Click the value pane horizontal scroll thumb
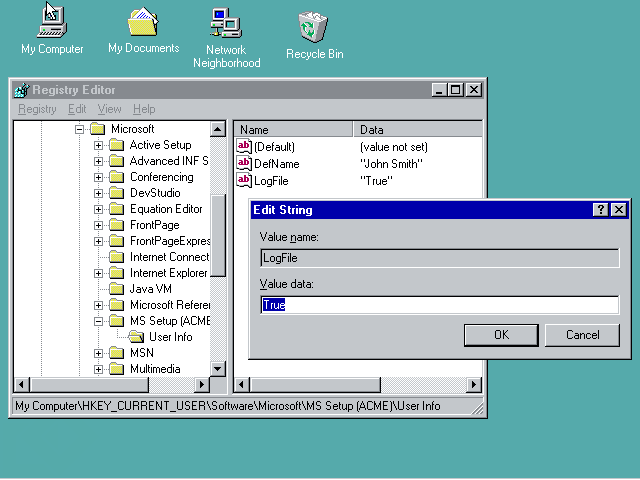This screenshot has width=640, height=480. 315,384
